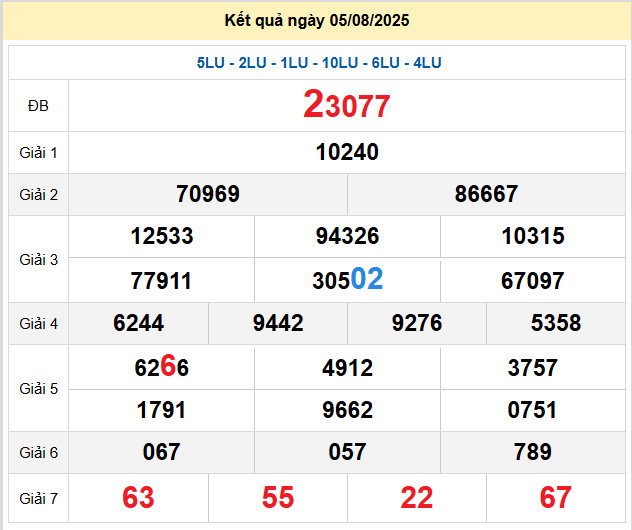
Task: Select number 67097 in Giải 3
Action: (x=532, y=281)
